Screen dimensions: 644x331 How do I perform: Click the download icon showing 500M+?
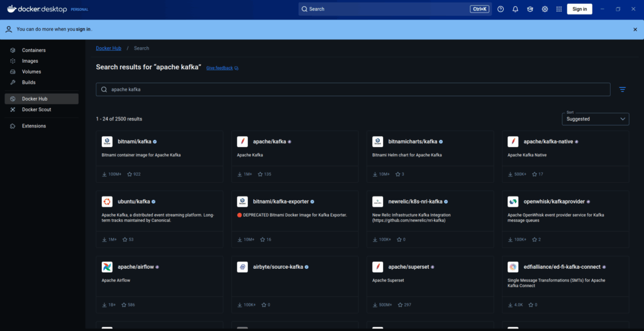click(375, 305)
